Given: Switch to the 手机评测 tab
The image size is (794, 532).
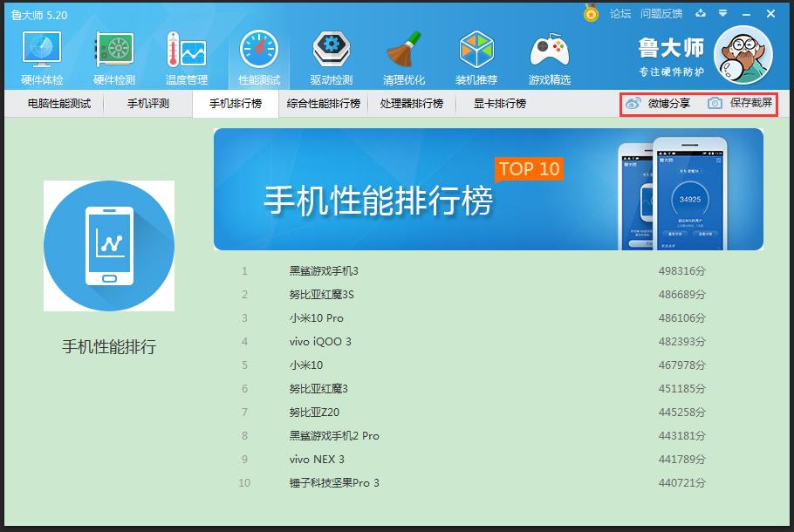Looking at the screenshot, I should [x=148, y=104].
